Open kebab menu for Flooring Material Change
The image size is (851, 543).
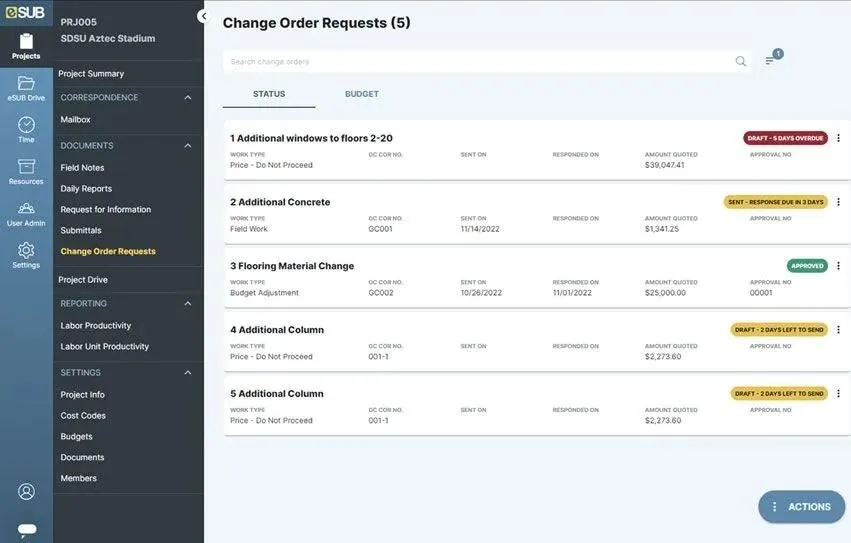click(x=839, y=266)
